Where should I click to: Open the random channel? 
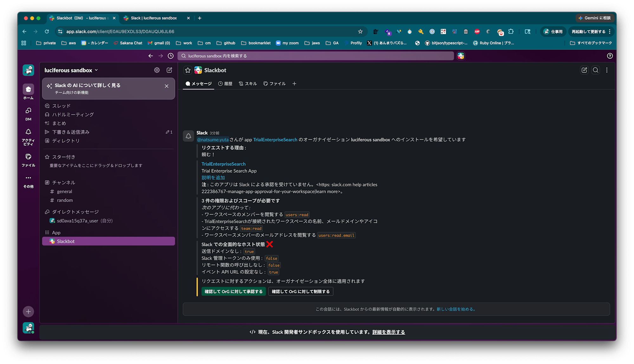108,200
